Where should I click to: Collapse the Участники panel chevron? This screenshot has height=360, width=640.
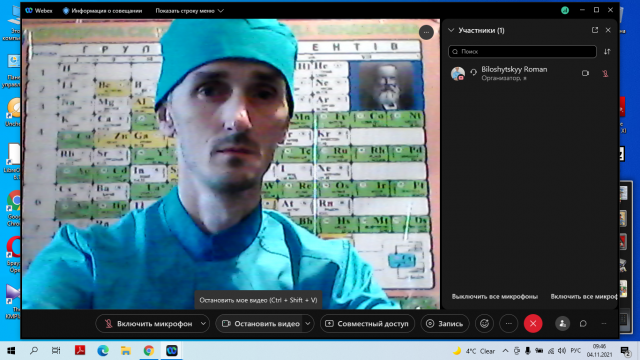click(451, 30)
